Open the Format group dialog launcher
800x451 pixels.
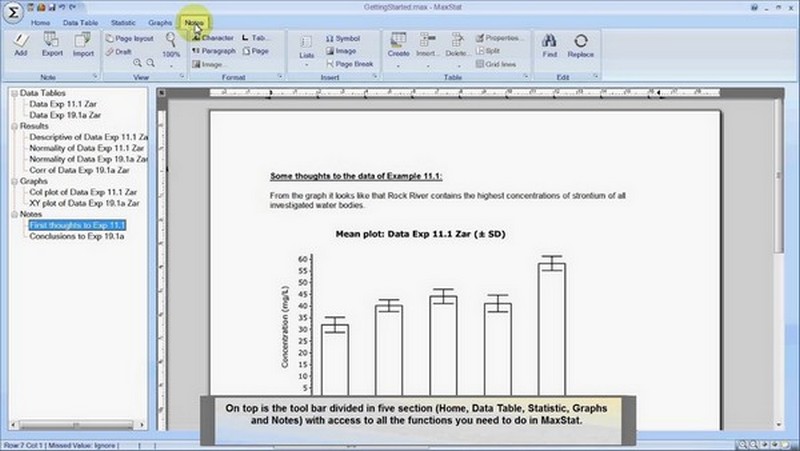pos(280,77)
